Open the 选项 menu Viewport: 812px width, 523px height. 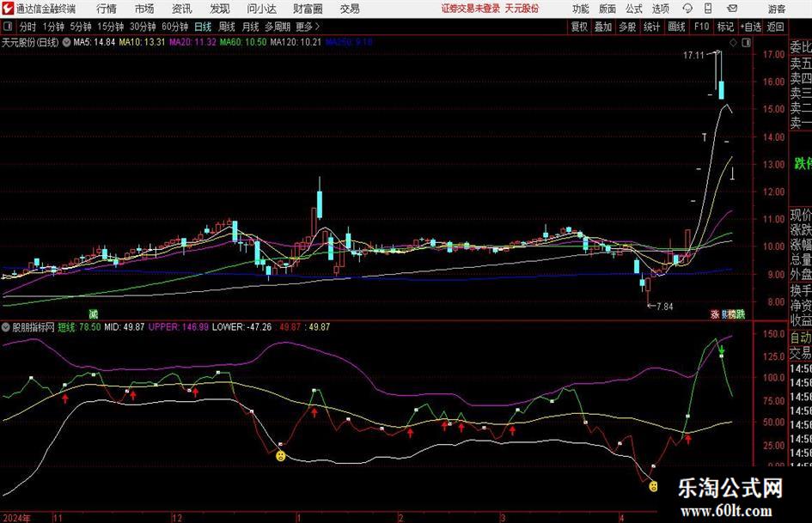click(660, 9)
